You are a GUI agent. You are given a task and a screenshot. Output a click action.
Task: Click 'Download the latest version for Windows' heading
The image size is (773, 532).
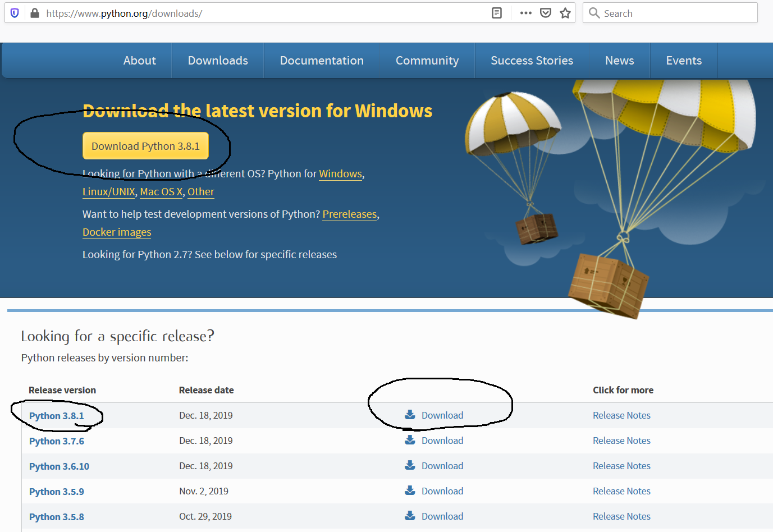(257, 111)
